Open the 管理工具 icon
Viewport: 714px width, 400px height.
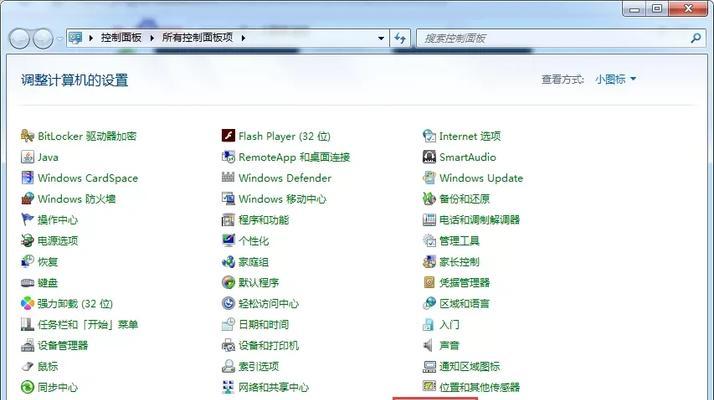(429, 241)
